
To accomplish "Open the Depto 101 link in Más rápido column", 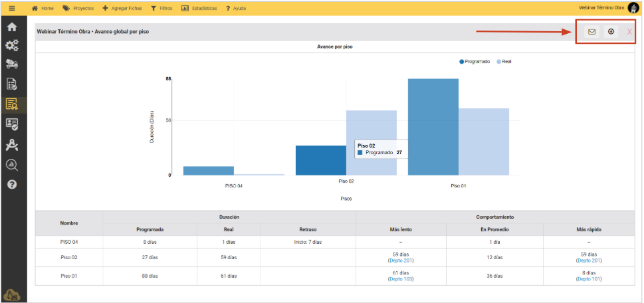I will (x=590, y=279).
